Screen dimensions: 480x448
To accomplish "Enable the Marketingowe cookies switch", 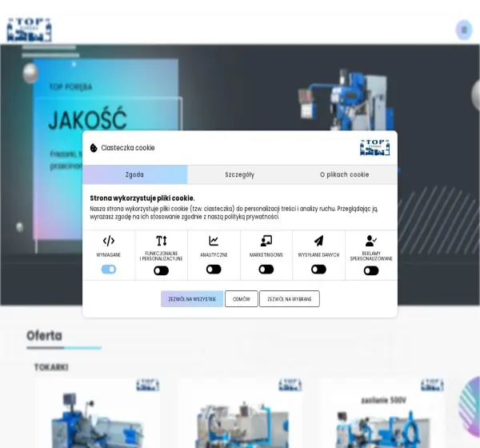I will 266,270.
